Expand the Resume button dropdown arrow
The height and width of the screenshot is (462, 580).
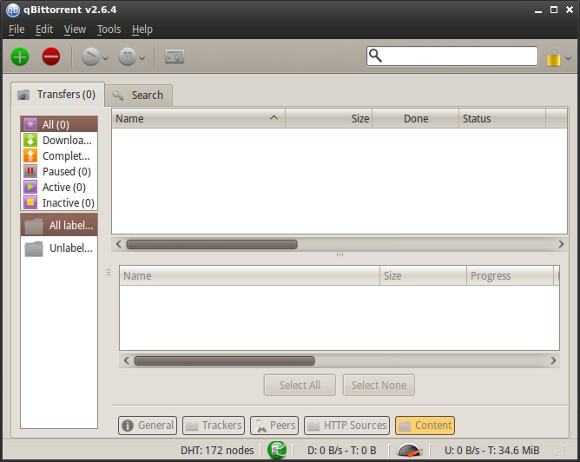point(105,58)
